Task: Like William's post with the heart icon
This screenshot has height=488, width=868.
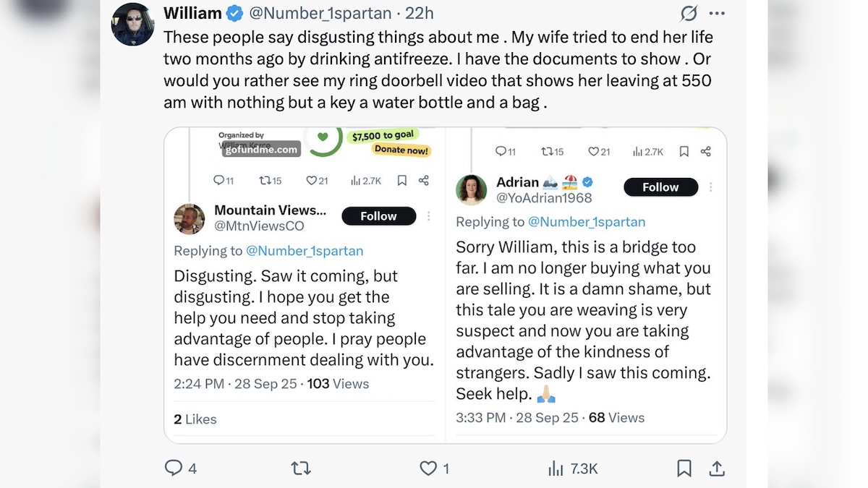Action: pos(429,468)
